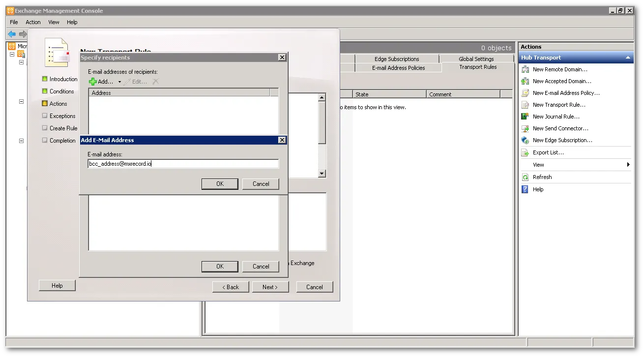Open the Action menu

tap(33, 22)
